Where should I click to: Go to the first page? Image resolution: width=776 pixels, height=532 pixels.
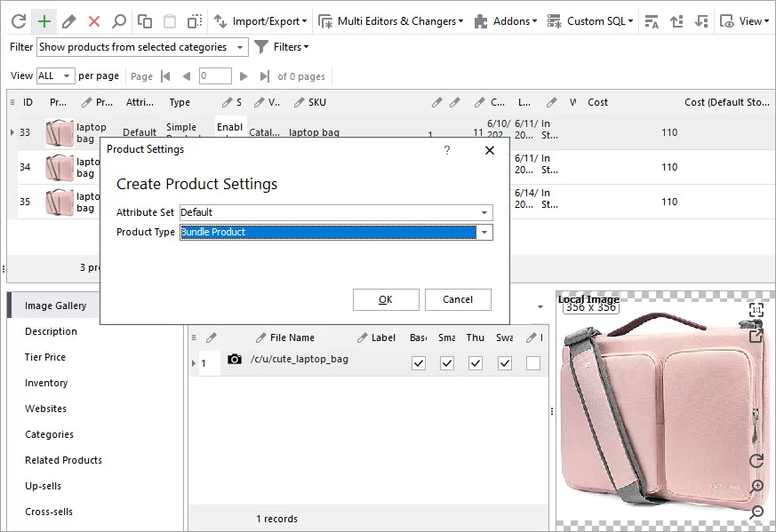click(166, 76)
